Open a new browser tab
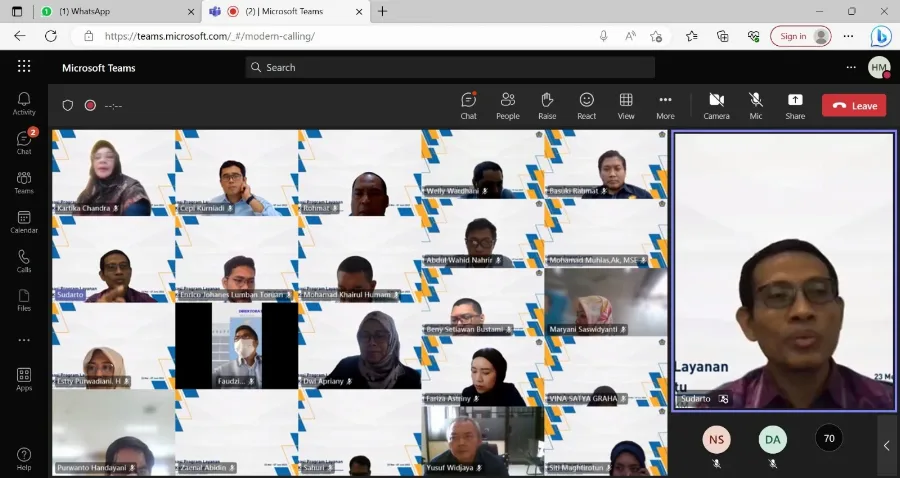 pos(382,11)
